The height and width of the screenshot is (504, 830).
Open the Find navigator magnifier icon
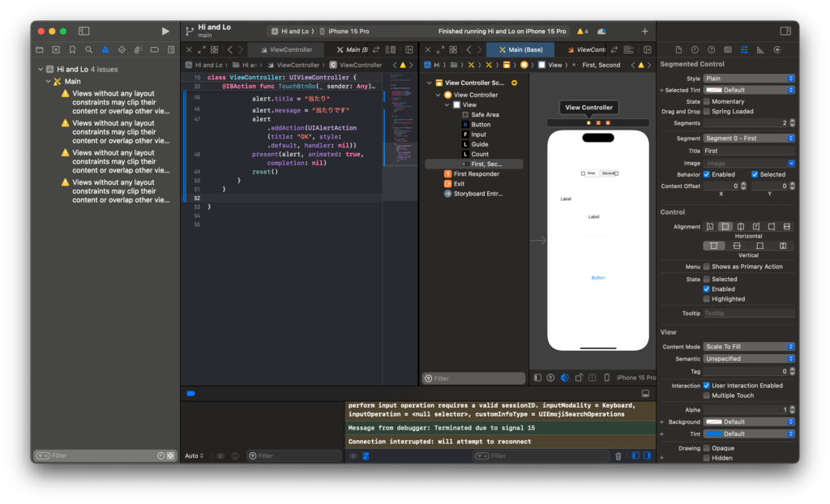pyautogui.click(x=88, y=49)
